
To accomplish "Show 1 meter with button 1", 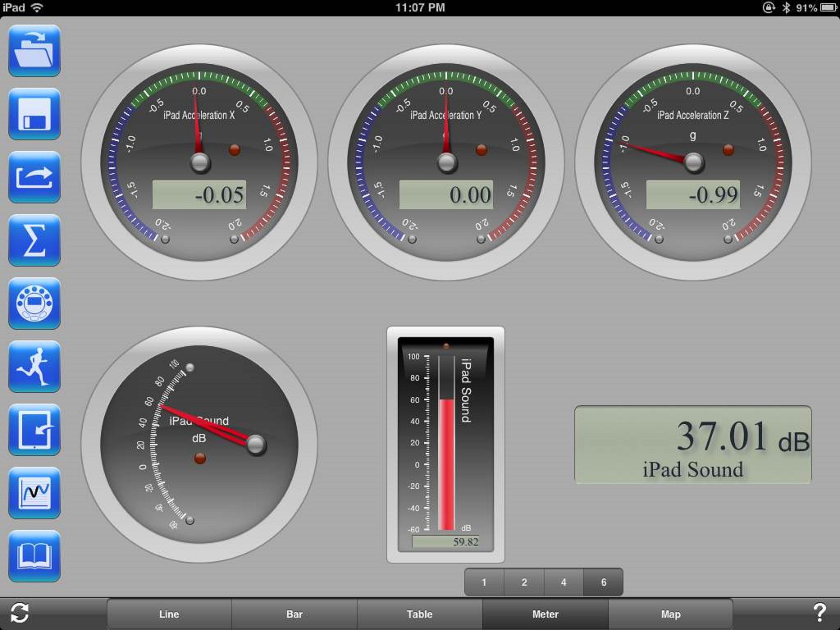I will pos(484,582).
